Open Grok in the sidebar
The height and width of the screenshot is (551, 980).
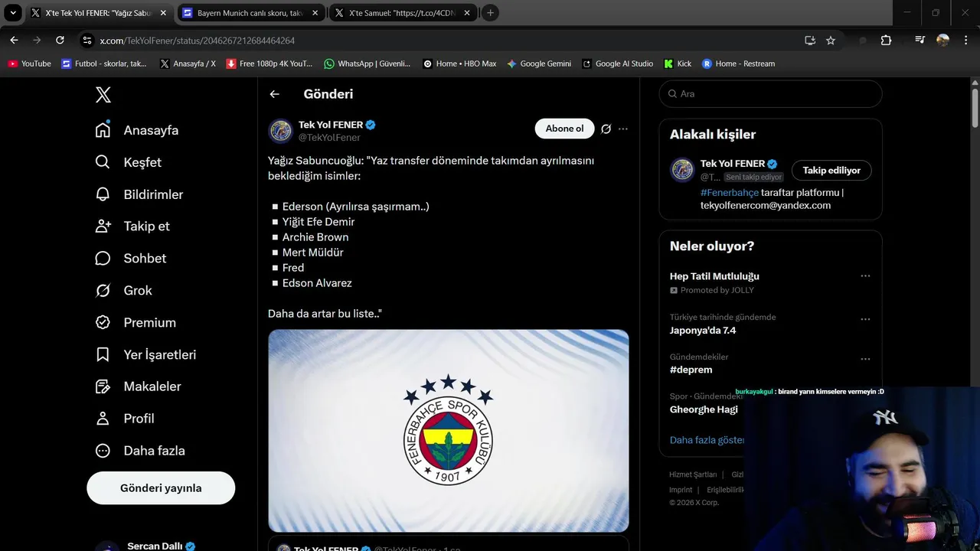124,291
